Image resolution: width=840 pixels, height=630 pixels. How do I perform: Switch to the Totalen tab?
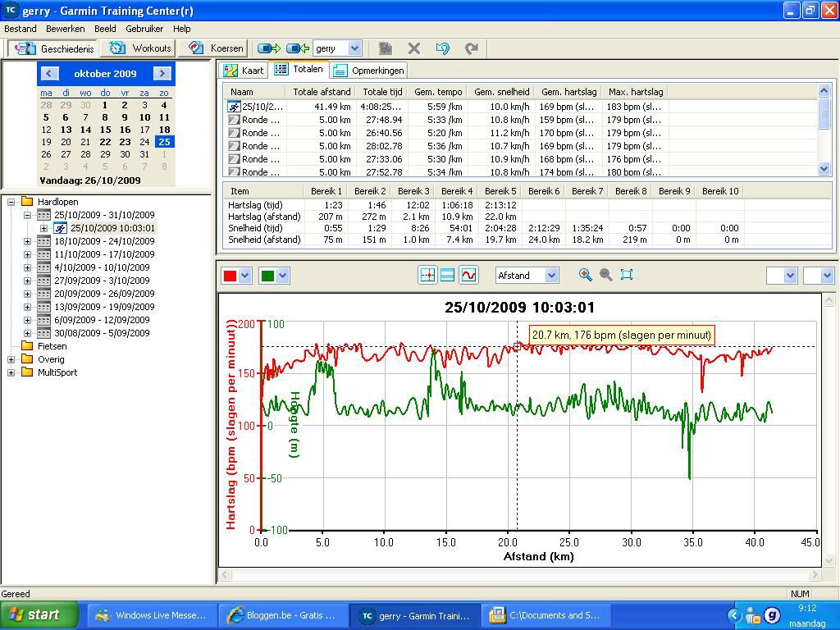[x=299, y=69]
